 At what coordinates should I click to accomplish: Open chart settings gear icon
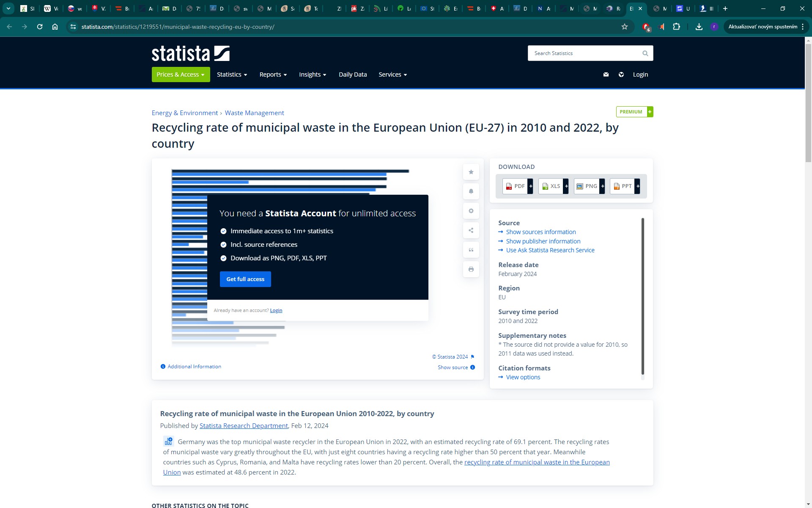click(x=471, y=211)
